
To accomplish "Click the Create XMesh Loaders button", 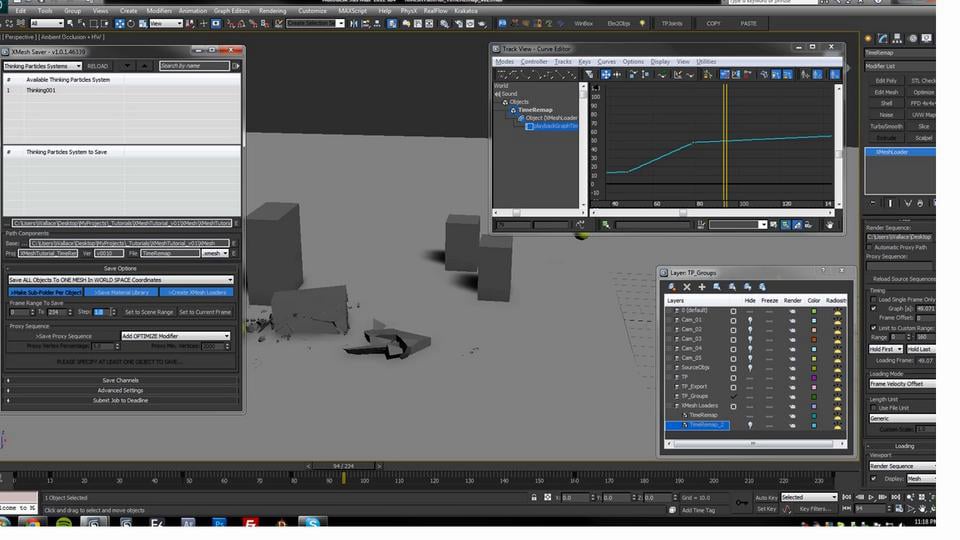I will 197,293.
